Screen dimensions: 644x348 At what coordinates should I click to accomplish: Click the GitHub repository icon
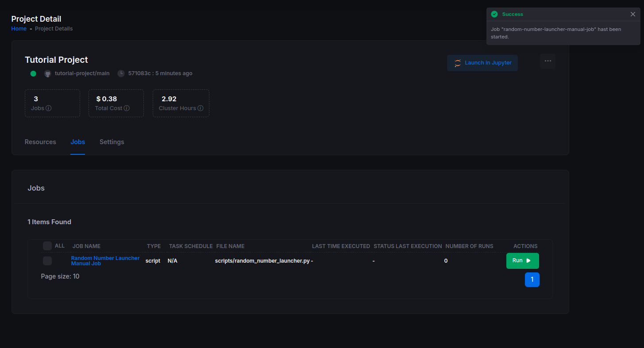[48, 73]
